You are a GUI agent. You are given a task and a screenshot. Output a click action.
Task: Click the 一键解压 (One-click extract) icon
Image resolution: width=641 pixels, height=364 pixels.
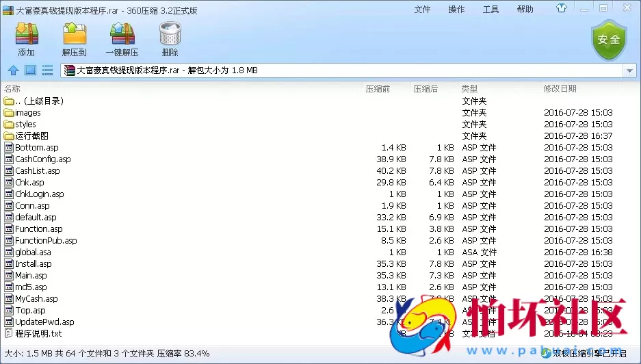click(122, 34)
